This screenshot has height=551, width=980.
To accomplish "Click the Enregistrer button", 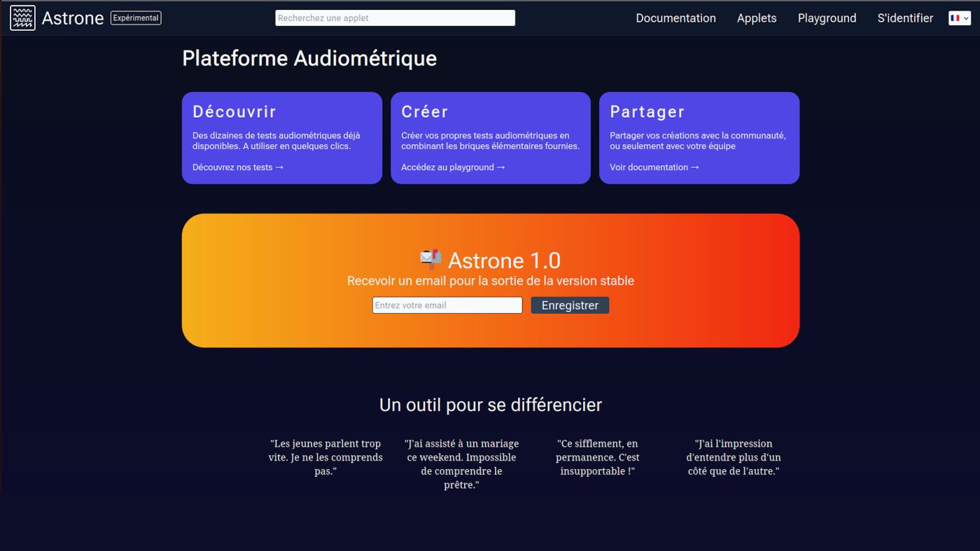I will [x=569, y=305].
